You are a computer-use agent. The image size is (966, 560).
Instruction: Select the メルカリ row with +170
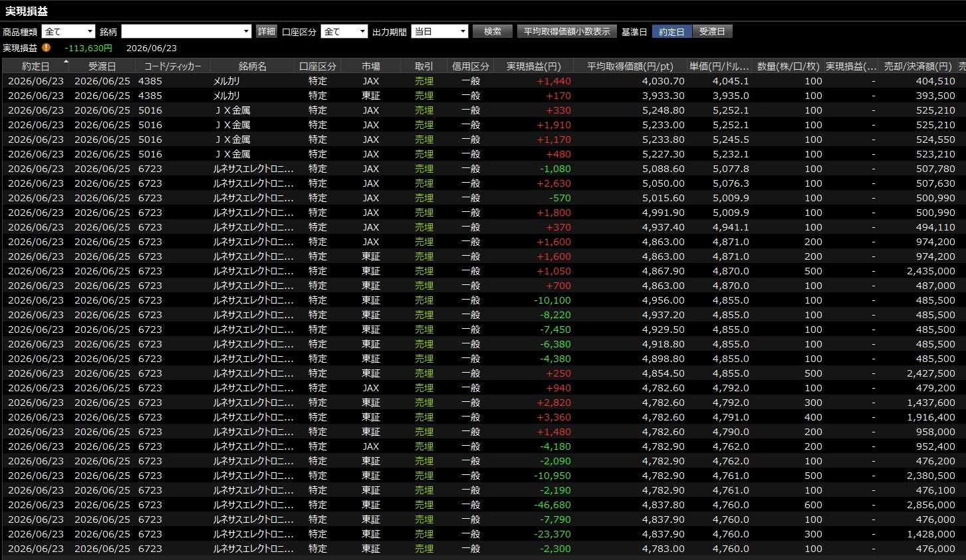tap(483, 96)
